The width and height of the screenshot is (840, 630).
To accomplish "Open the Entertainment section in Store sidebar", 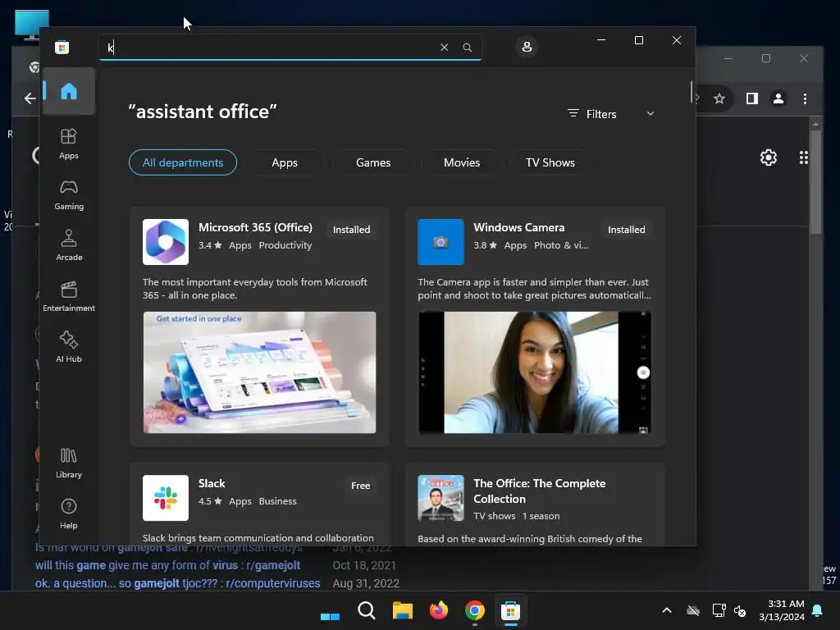I will pyautogui.click(x=69, y=296).
